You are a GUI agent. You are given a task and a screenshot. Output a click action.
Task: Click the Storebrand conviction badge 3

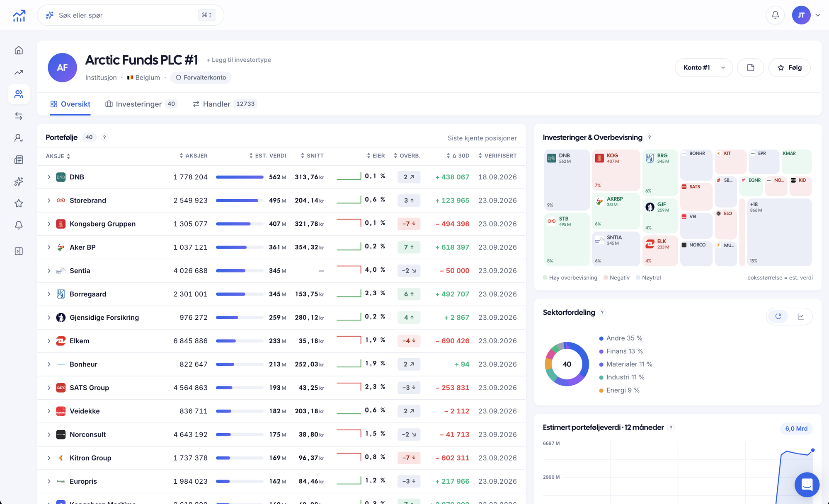click(x=409, y=200)
